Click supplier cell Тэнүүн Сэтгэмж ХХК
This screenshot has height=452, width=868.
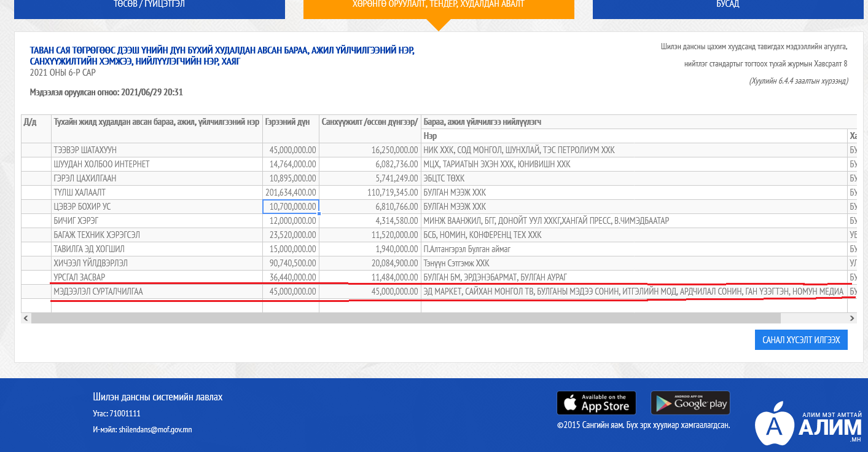634,263
